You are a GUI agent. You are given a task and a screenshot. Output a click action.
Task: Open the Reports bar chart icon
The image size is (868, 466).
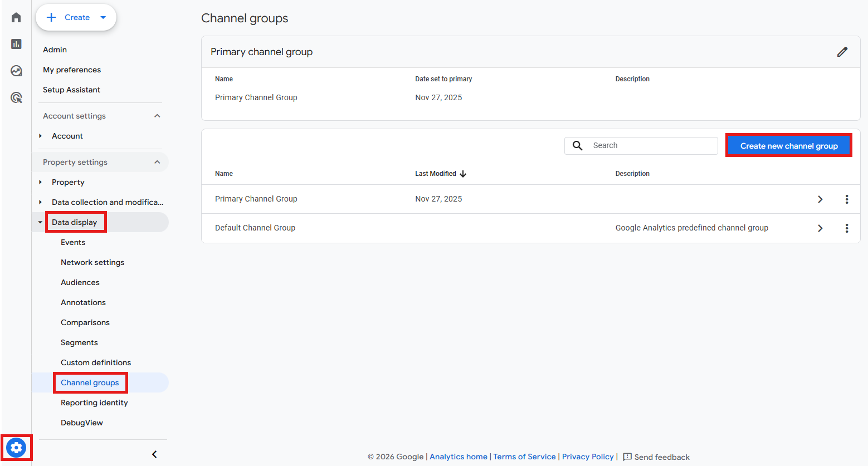tap(16, 44)
